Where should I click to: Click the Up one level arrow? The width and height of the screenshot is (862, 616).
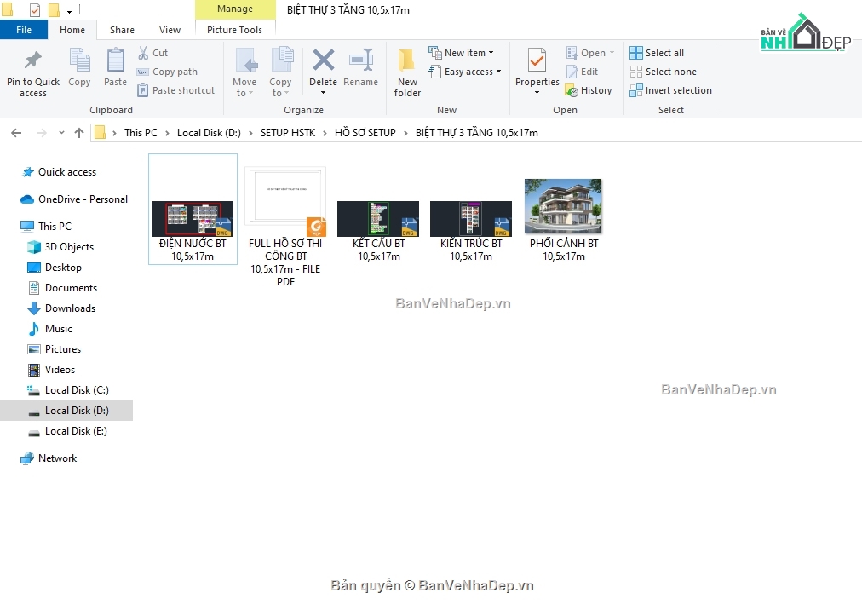point(79,133)
